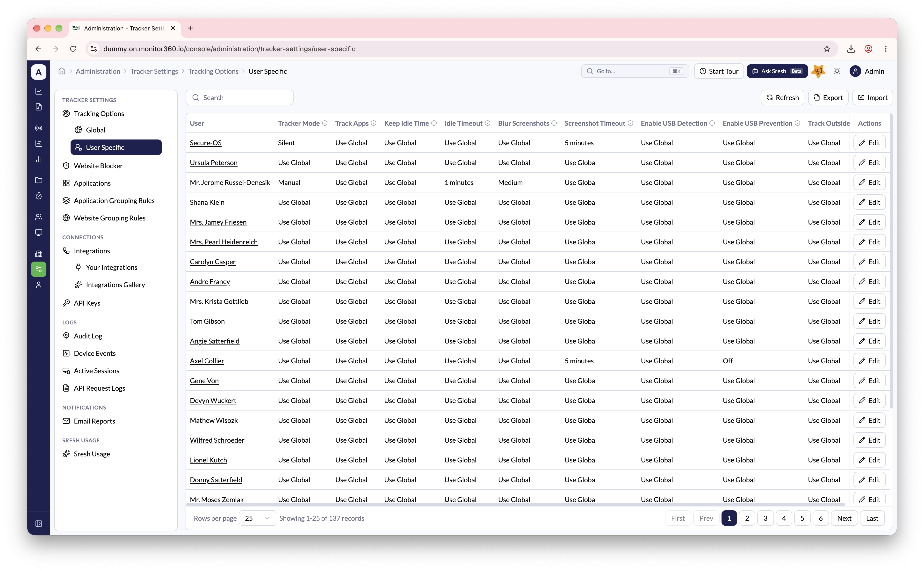Screen dimensions: 924x571
Task: Click the orange megaphone announcements icon
Action: (818, 71)
